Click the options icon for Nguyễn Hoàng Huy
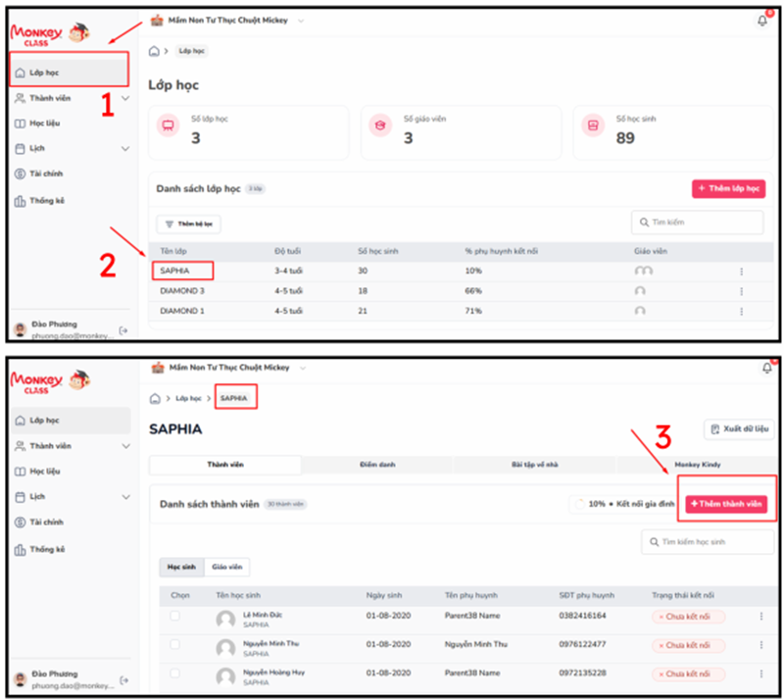The height and width of the screenshot is (700, 784). (x=760, y=673)
